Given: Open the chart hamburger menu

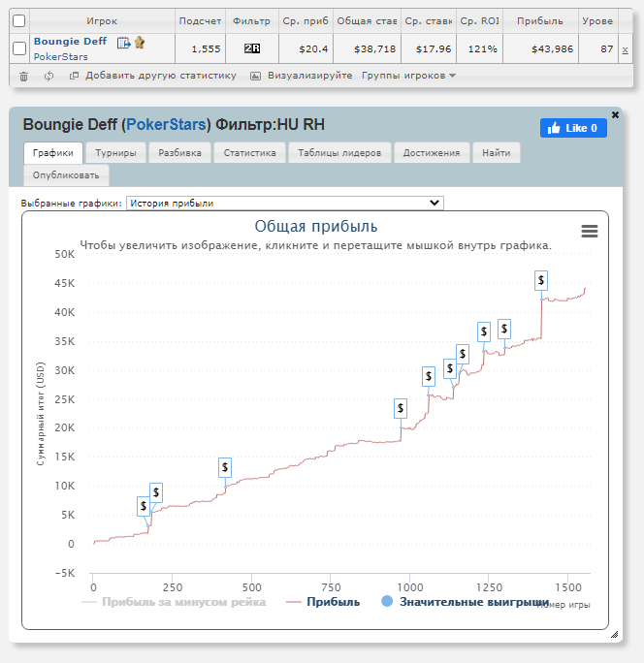Looking at the screenshot, I should click(589, 231).
